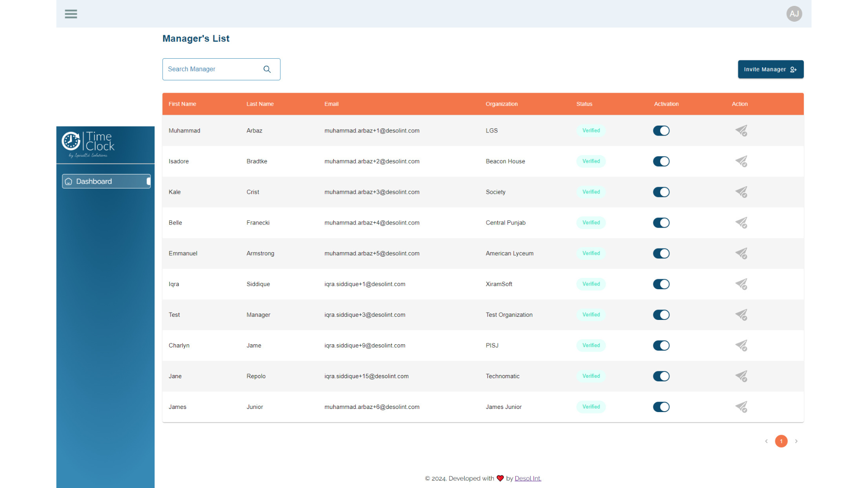The width and height of the screenshot is (868, 488).
Task: Click send action icon for Kale Crist
Action: pos(741,192)
